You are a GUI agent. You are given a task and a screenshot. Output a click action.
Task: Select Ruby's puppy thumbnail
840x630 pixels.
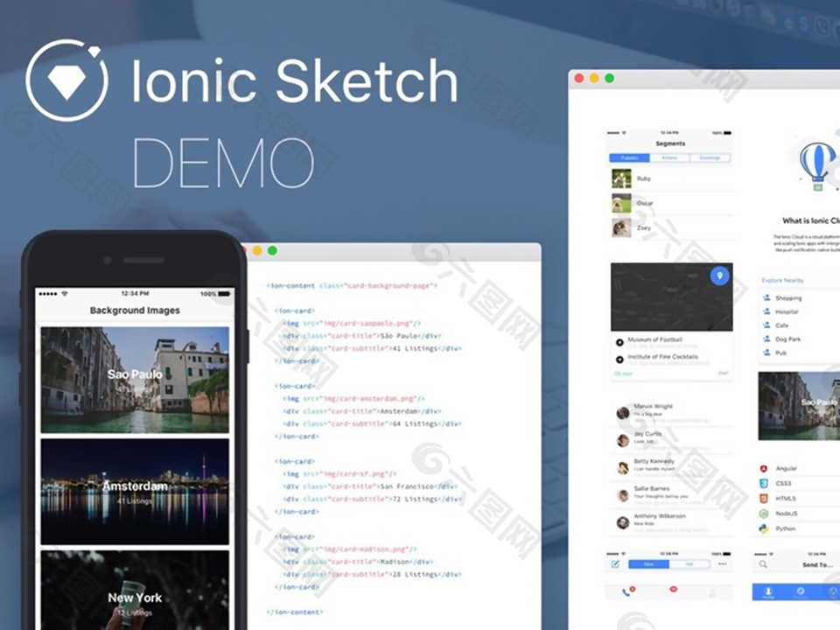point(622,178)
